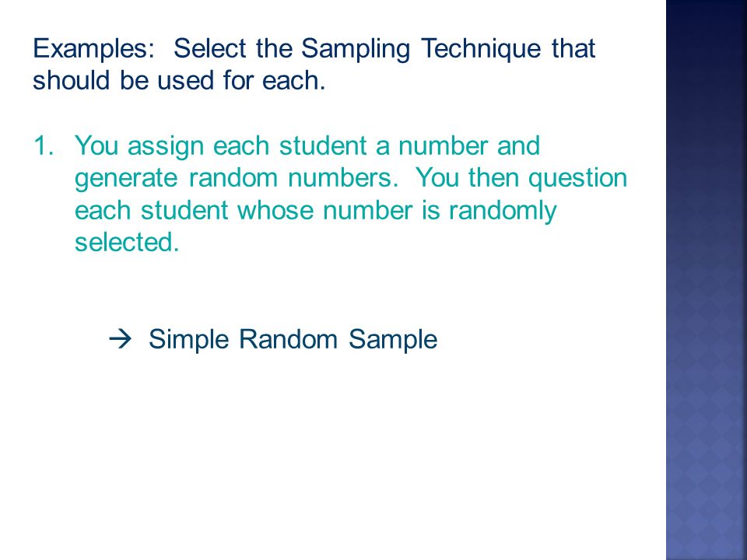Image resolution: width=747 pixels, height=560 pixels.
Task: Click the phrase 'generate random numbers.'
Action: coord(237,179)
